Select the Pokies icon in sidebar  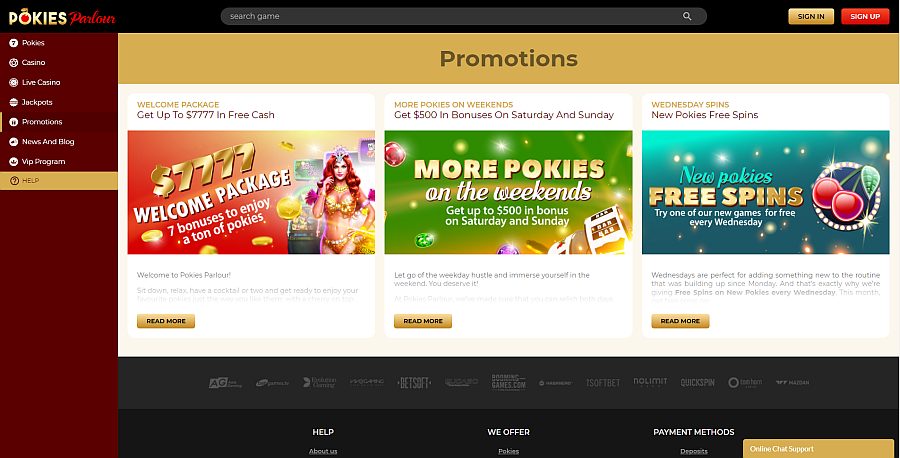pos(14,43)
